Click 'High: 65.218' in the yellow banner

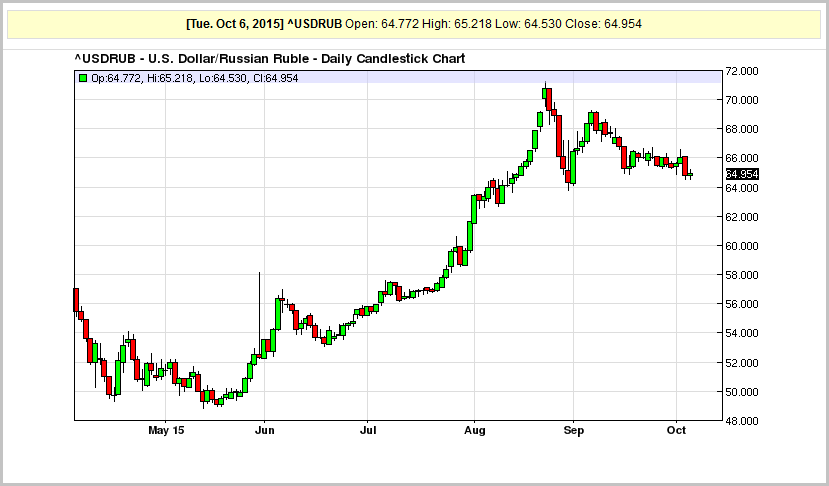pos(457,24)
